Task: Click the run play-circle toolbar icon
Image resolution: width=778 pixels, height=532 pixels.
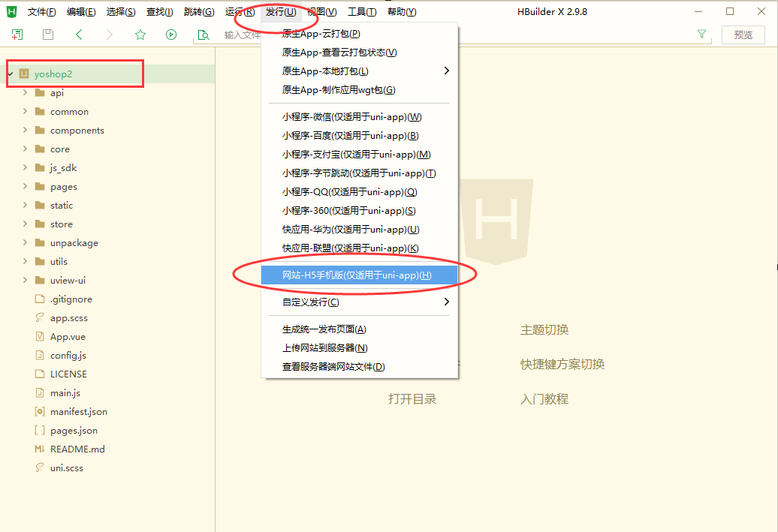Action: pyautogui.click(x=171, y=35)
